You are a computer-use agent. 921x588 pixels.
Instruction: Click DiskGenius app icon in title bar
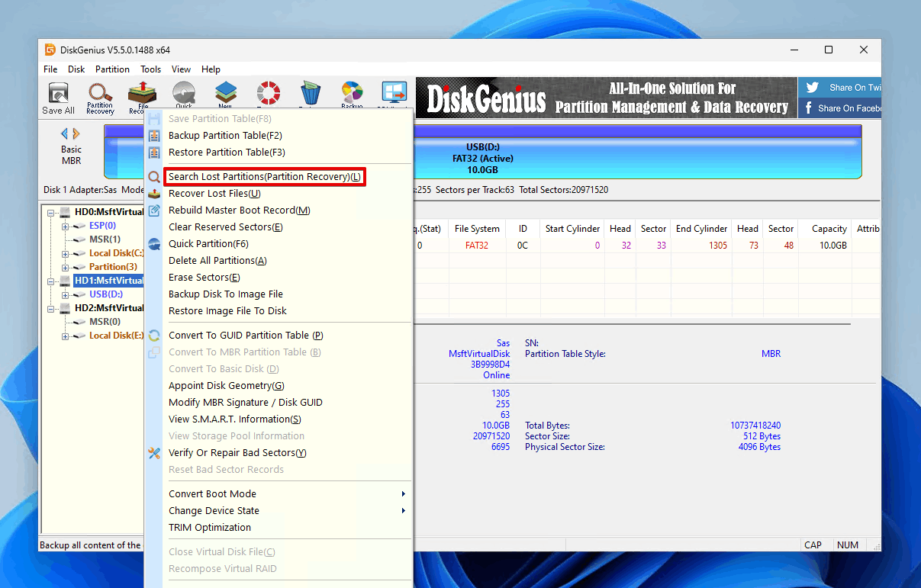coord(50,50)
